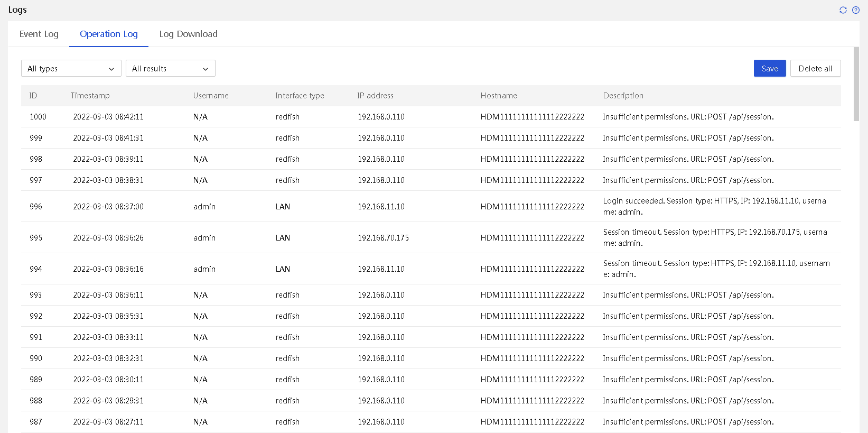Click timestamp 2022-03-03 08:29:31
Viewport: 868px width, 433px height.
tap(108, 401)
